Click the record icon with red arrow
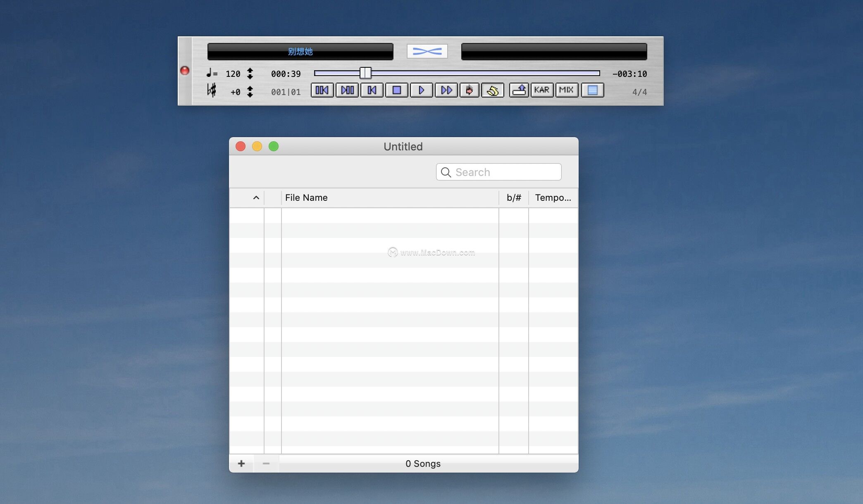 click(469, 90)
